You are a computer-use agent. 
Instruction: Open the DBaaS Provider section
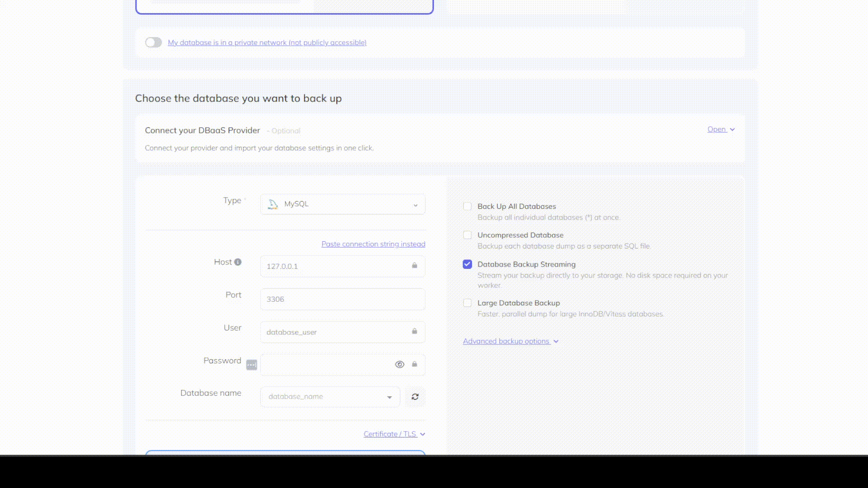pos(721,130)
